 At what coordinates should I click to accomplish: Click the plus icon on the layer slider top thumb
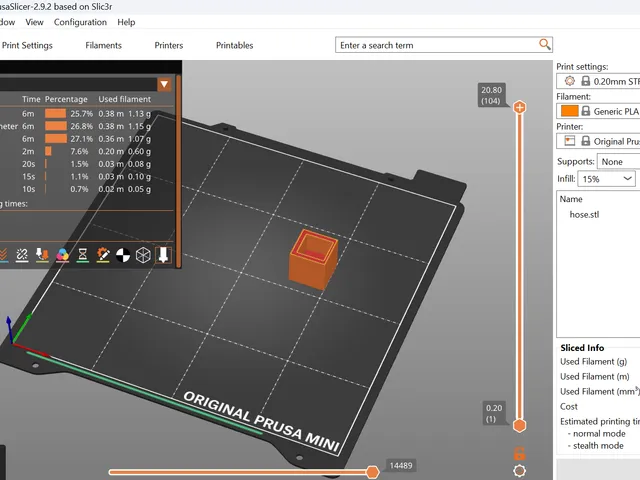coord(519,108)
